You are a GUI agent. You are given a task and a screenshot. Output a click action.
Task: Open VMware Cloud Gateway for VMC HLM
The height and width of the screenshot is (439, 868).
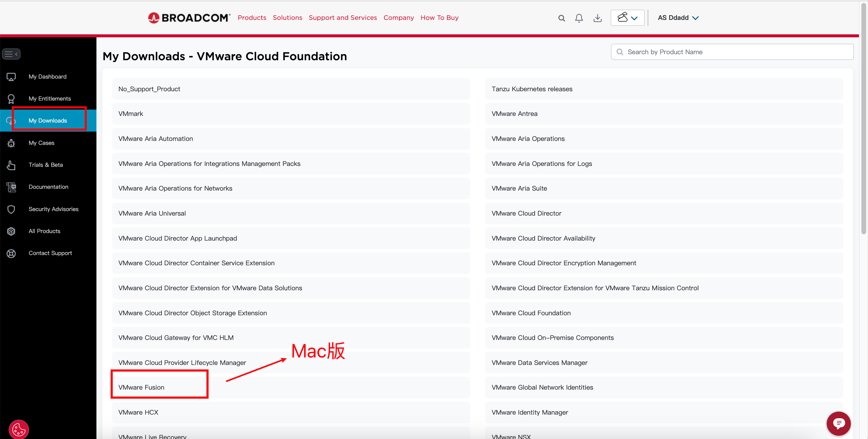click(291, 338)
